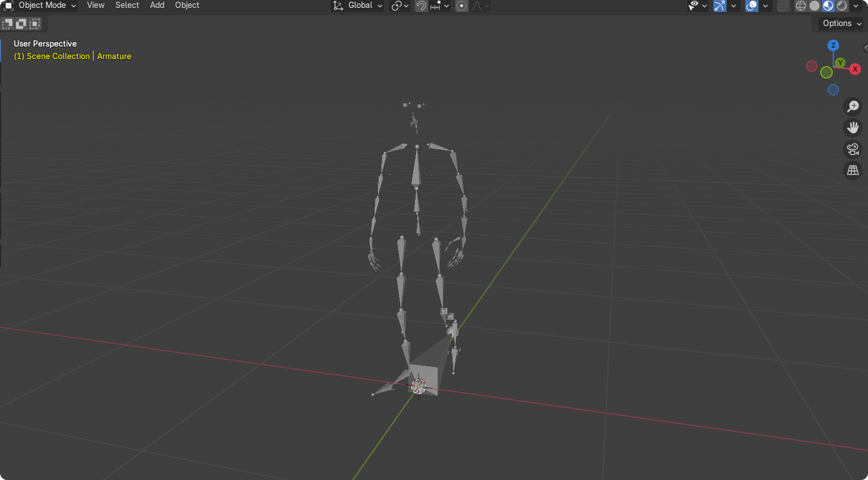Click the Z axis on navigation gizmo
Image resolution: width=868 pixels, height=480 pixels.
tap(833, 45)
